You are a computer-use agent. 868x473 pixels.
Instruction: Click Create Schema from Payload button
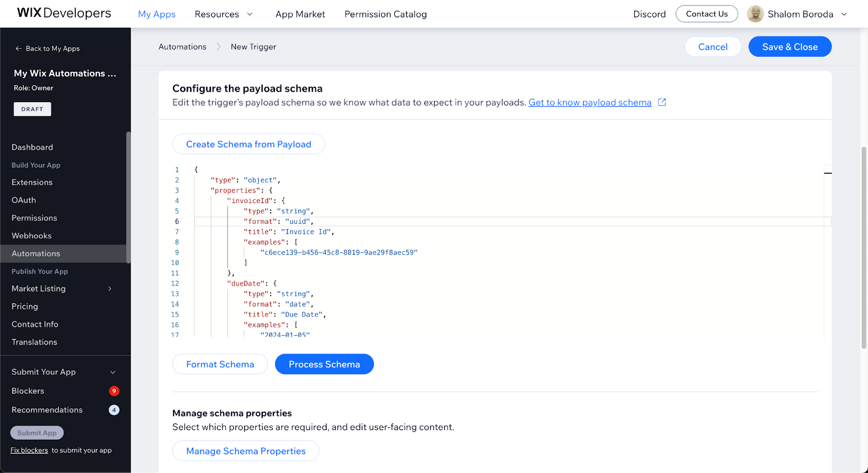click(248, 144)
